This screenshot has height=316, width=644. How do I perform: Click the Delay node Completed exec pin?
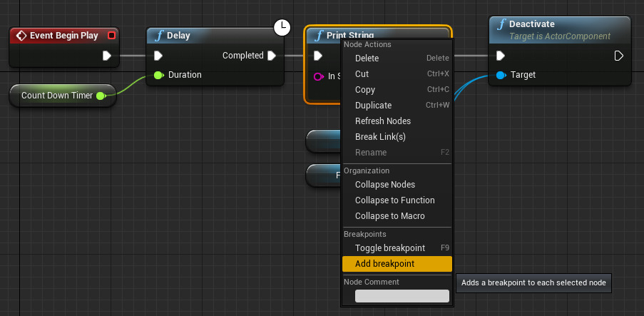click(272, 56)
